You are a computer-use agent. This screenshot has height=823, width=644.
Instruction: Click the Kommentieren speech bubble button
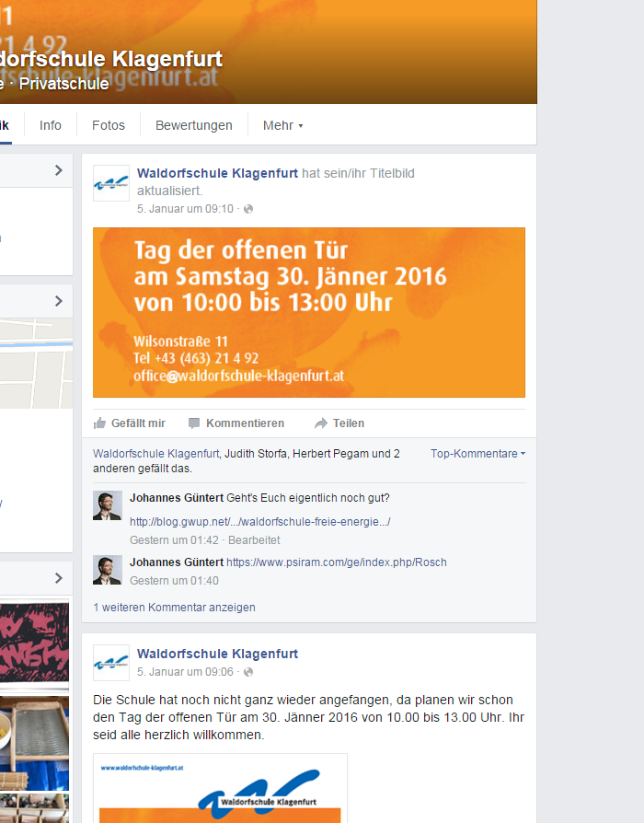pos(236,423)
